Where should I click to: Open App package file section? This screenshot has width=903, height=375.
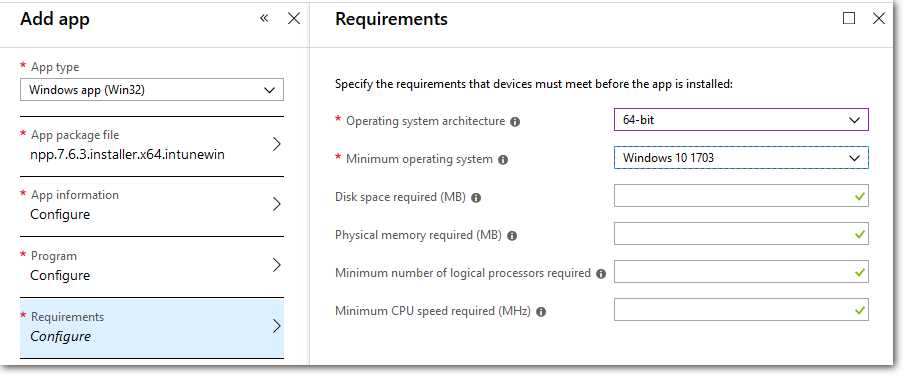click(152, 146)
